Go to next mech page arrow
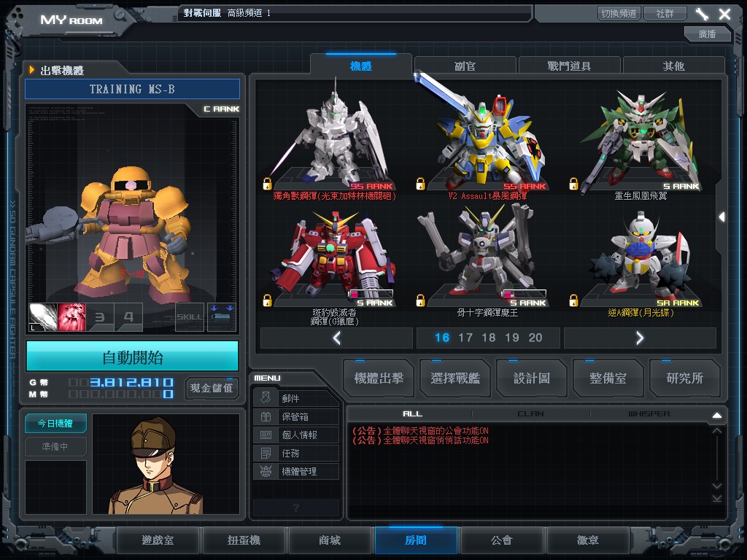The width and height of the screenshot is (747, 560). pos(640,338)
